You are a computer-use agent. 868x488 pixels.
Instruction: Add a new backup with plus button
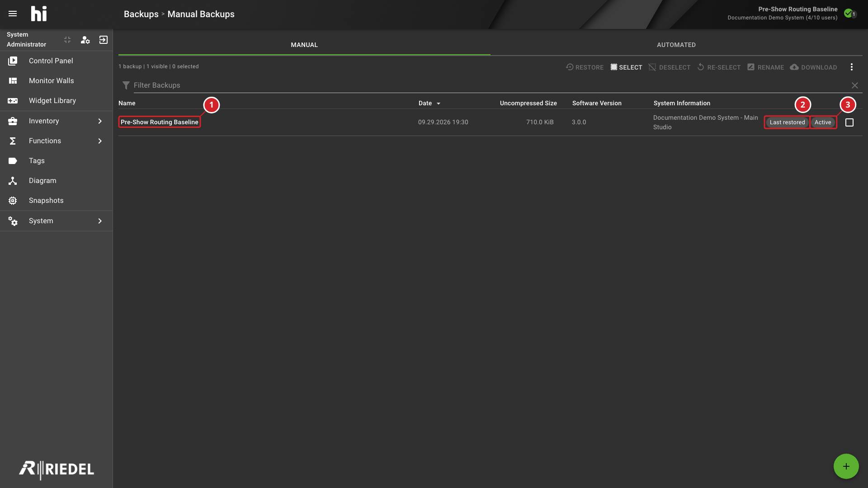tap(846, 466)
